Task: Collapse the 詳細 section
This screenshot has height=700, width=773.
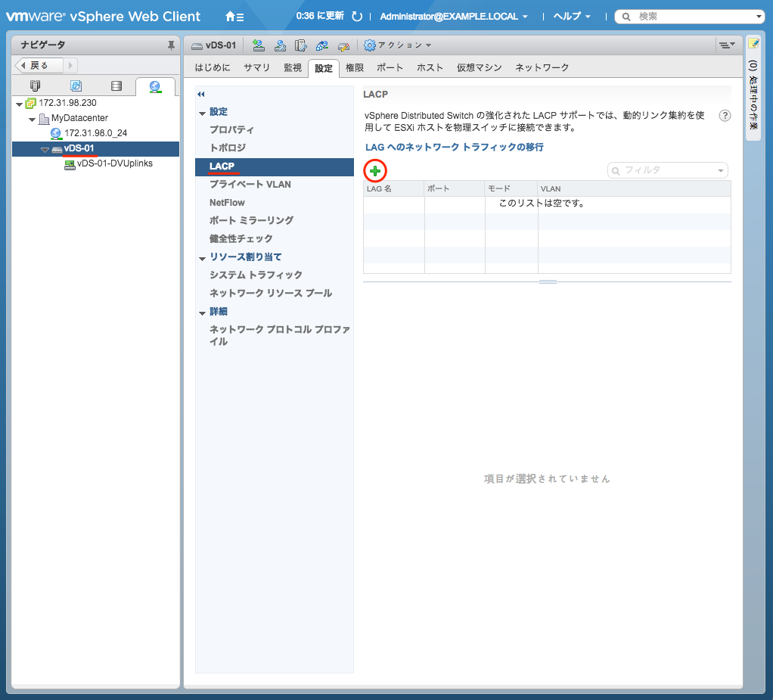Action: pos(202,313)
